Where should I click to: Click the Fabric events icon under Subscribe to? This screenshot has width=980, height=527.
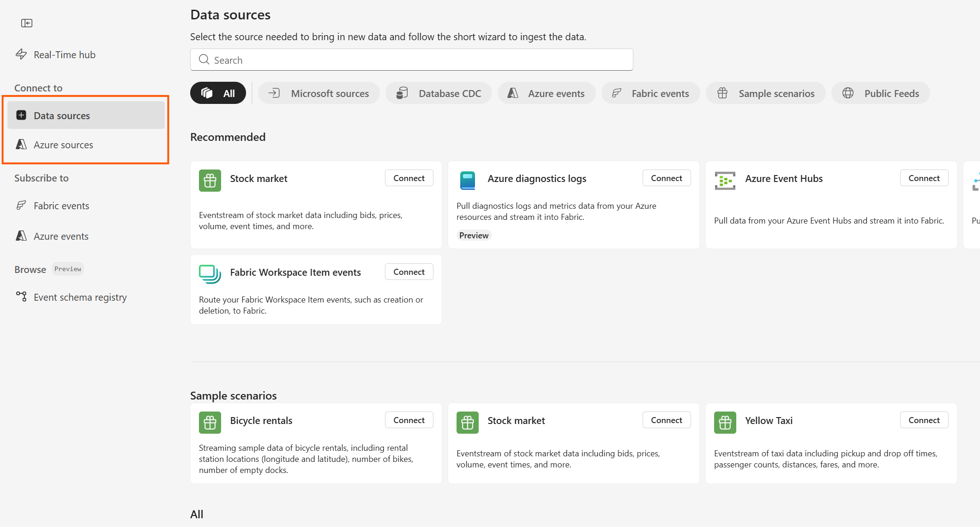click(21, 206)
